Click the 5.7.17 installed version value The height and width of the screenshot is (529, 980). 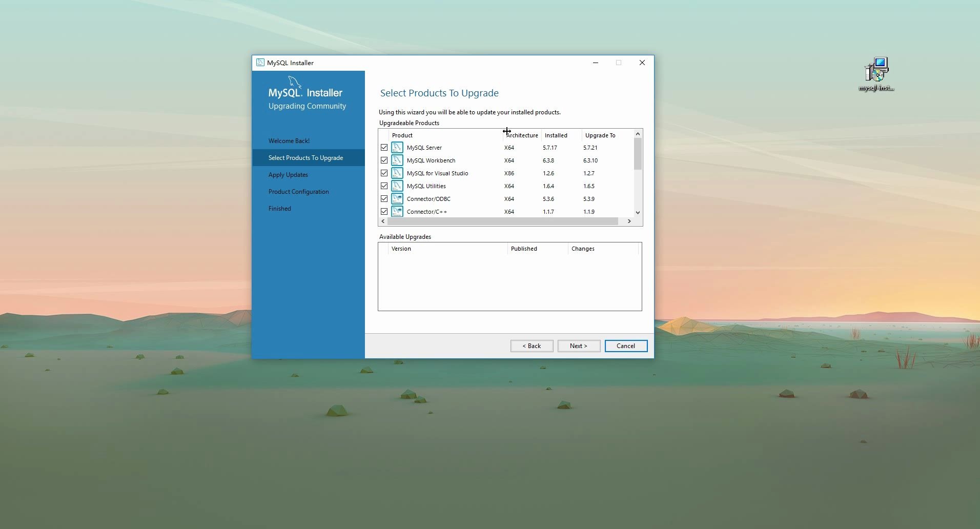(x=550, y=148)
